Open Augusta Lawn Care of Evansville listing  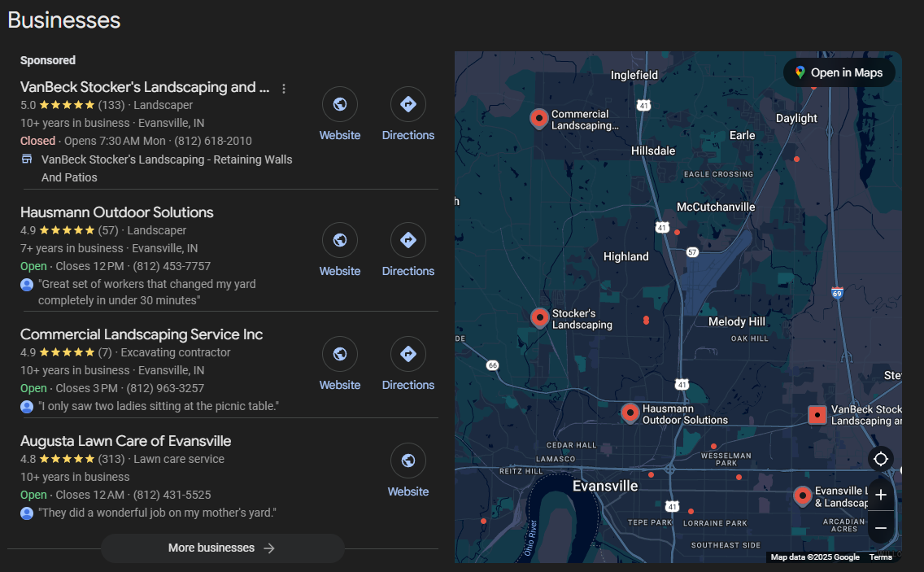coord(126,441)
